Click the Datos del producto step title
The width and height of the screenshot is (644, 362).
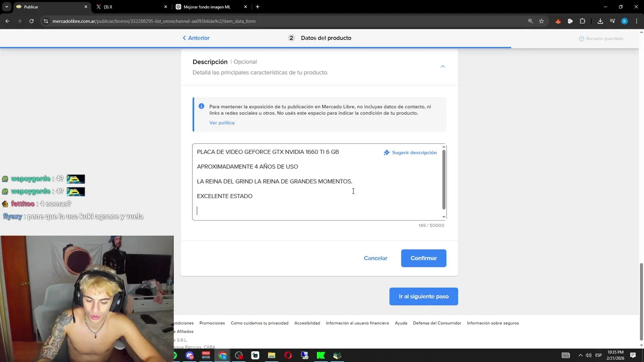point(326,38)
